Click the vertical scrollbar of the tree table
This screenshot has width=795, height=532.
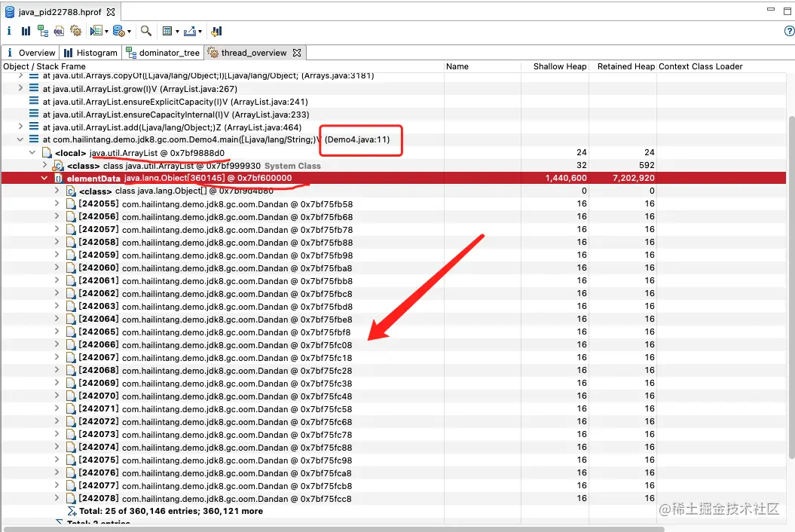coord(791,286)
